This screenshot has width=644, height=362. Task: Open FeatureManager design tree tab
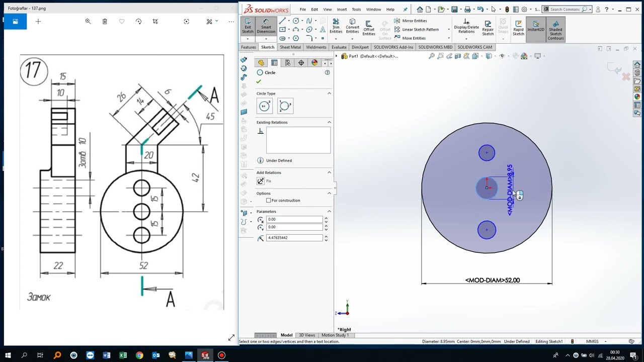click(x=261, y=63)
